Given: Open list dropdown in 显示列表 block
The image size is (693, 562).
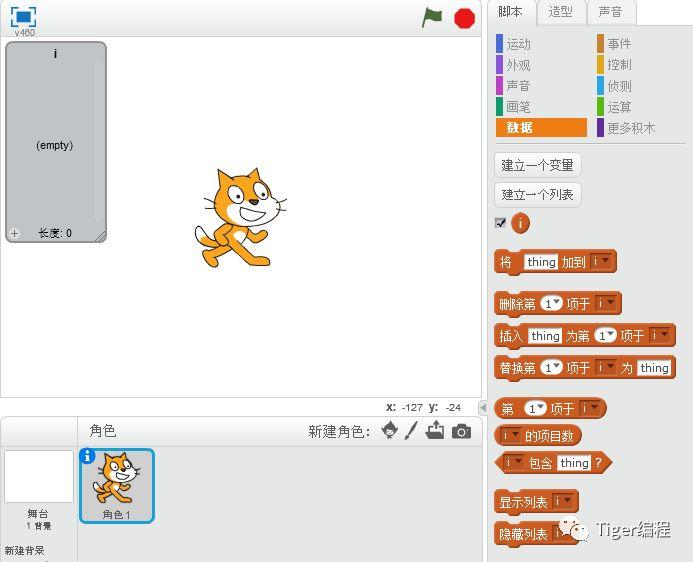Looking at the screenshot, I should (564, 501).
